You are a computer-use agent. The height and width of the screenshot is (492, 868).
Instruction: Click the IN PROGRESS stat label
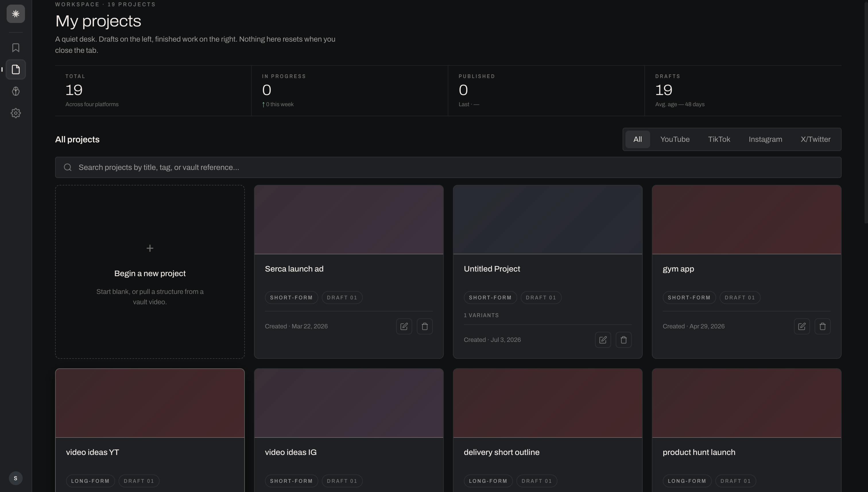pyautogui.click(x=284, y=76)
